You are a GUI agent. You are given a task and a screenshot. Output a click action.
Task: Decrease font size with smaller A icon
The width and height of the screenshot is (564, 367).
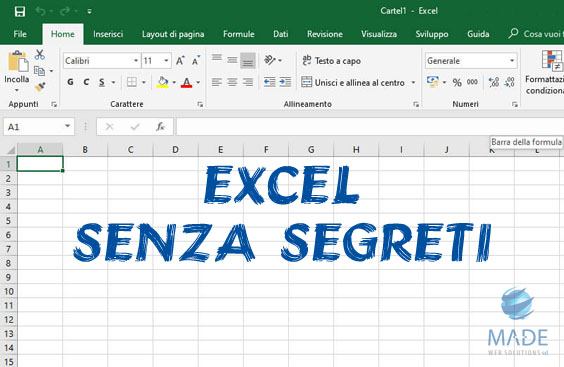(196, 60)
